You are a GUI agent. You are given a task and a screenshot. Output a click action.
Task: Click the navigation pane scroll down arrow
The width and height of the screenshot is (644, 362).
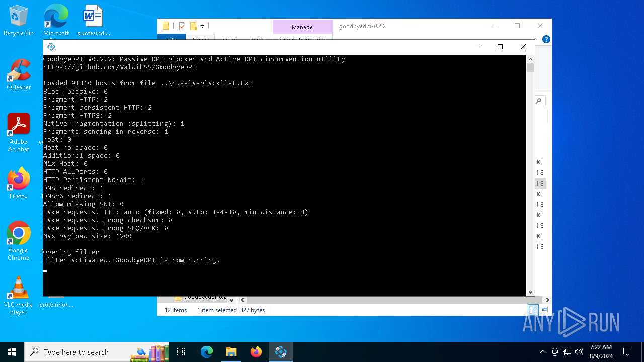tap(231, 300)
